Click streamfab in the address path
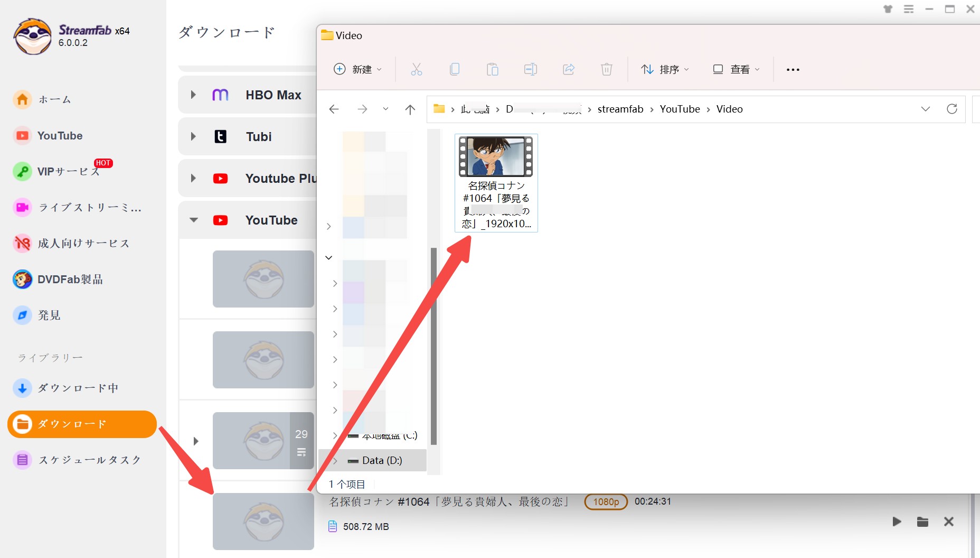Screen dimensions: 980x558 click(x=620, y=109)
